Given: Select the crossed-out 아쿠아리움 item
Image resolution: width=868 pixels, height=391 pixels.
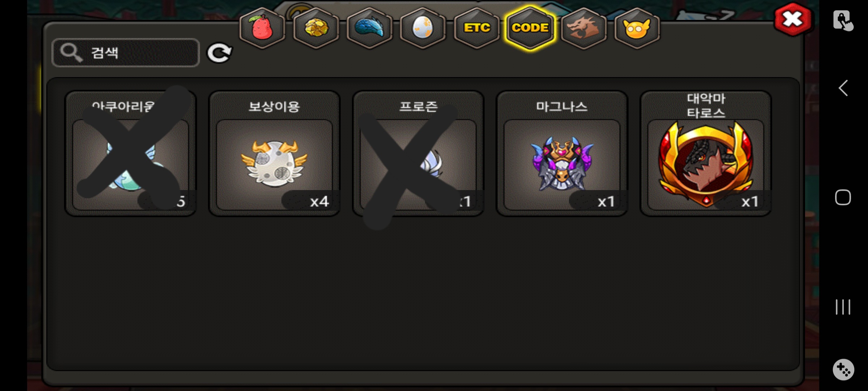Looking at the screenshot, I should (x=131, y=154).
